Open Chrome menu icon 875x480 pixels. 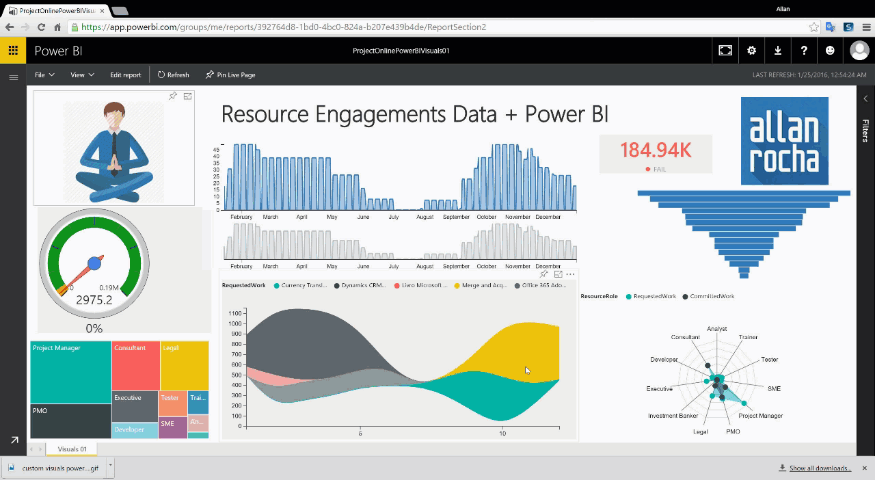coord(866,27)
